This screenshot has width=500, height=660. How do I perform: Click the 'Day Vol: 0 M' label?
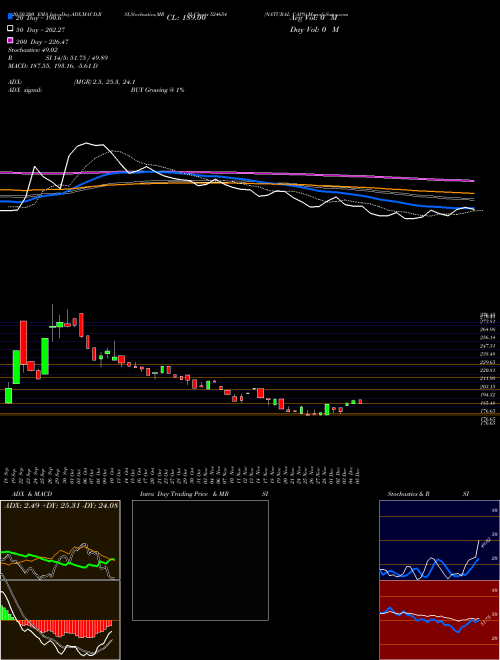click(x=314, y=29)
